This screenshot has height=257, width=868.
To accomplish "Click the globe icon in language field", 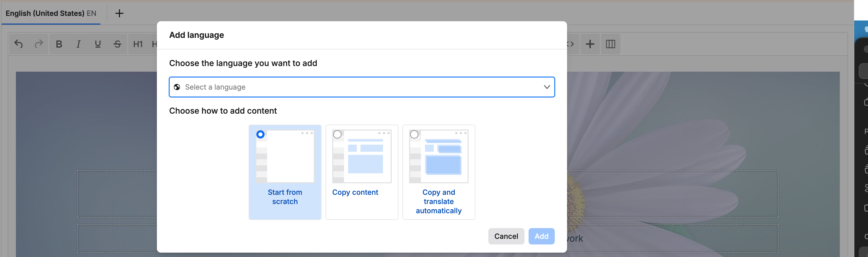I will [177, 87].
